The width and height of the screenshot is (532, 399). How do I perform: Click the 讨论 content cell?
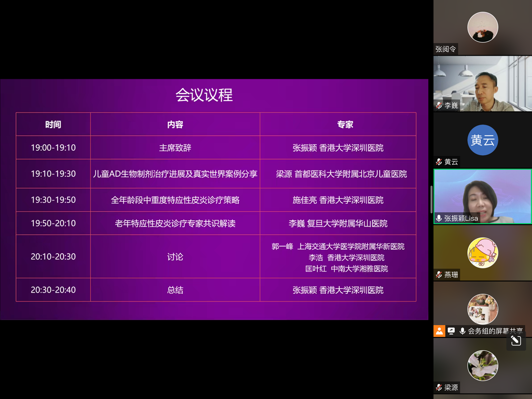pos(175,257)
